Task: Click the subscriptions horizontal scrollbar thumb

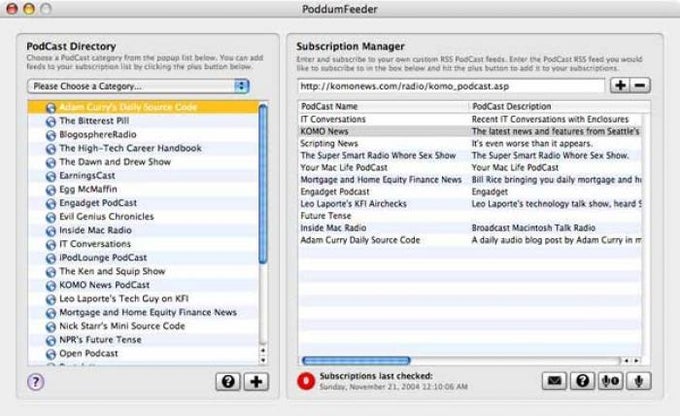Action: click(356, 360)
